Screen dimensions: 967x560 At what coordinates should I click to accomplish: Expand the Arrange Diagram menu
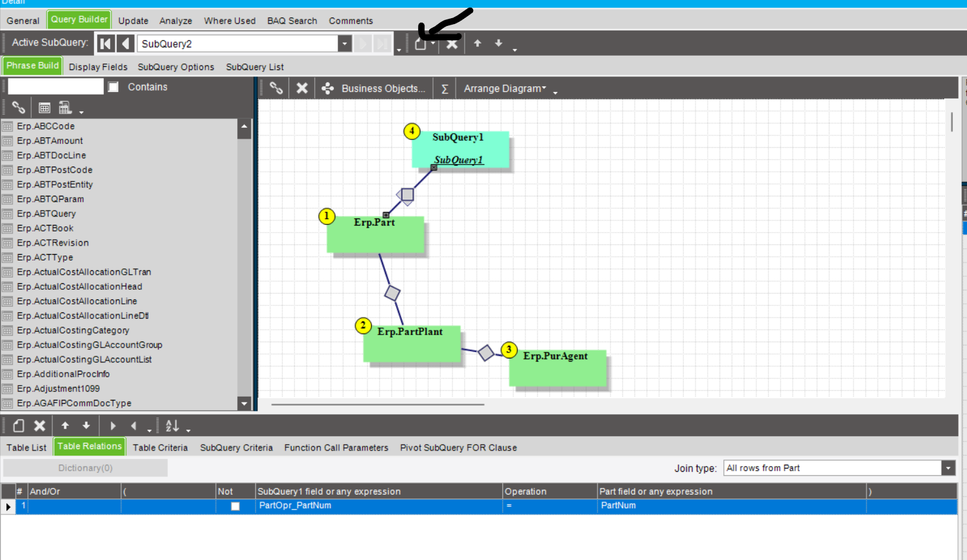[505, 89]
